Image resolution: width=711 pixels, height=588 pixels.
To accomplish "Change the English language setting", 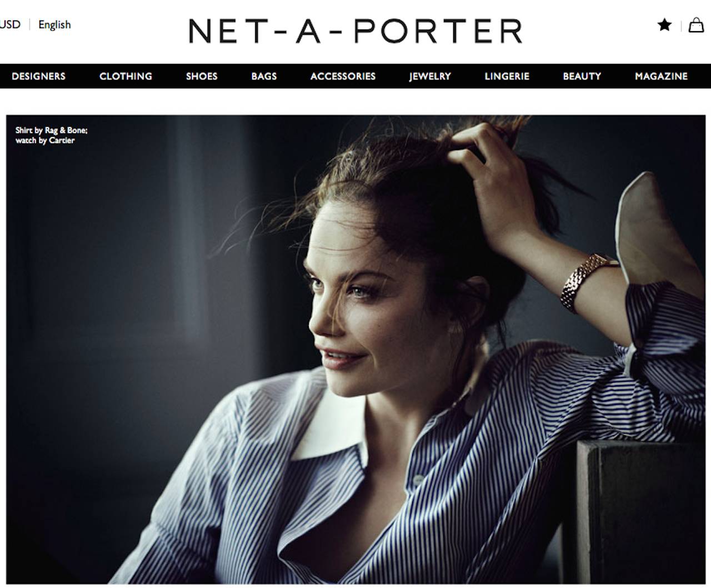I will coord(54,24).
